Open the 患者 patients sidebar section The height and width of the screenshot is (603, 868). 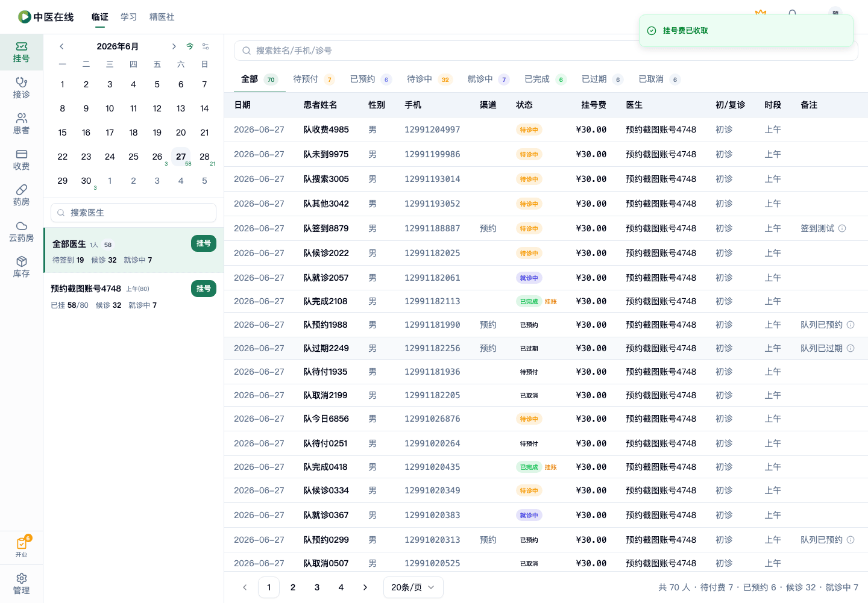[21, 124]
